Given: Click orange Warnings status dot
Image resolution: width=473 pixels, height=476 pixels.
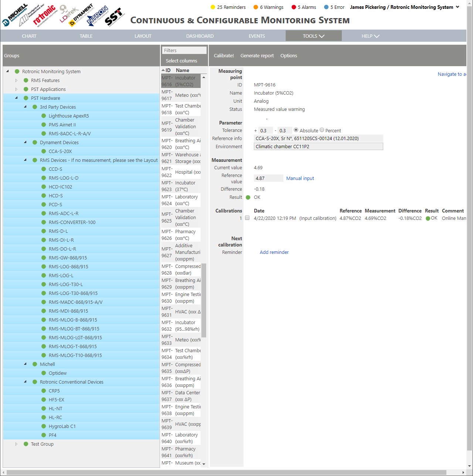Looking at the screenshot, I should click(256, 7).
